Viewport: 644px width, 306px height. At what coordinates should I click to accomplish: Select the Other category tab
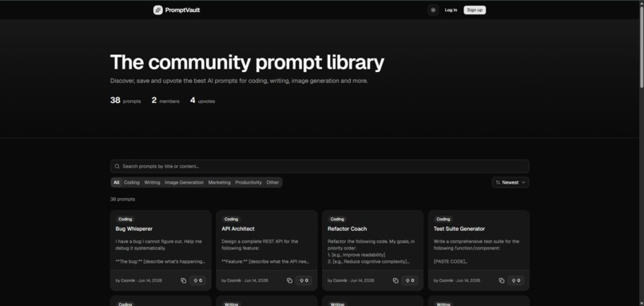[x=272, y=182]
